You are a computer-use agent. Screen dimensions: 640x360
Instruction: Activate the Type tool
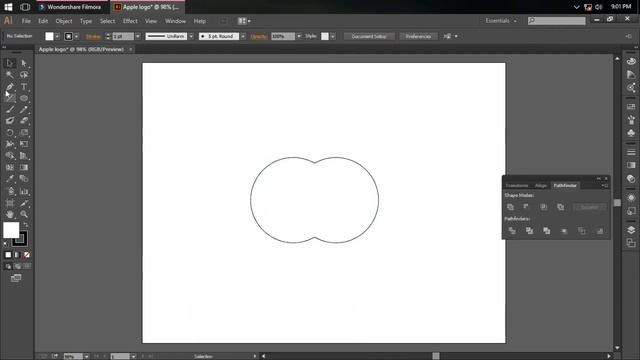(24, 87)
